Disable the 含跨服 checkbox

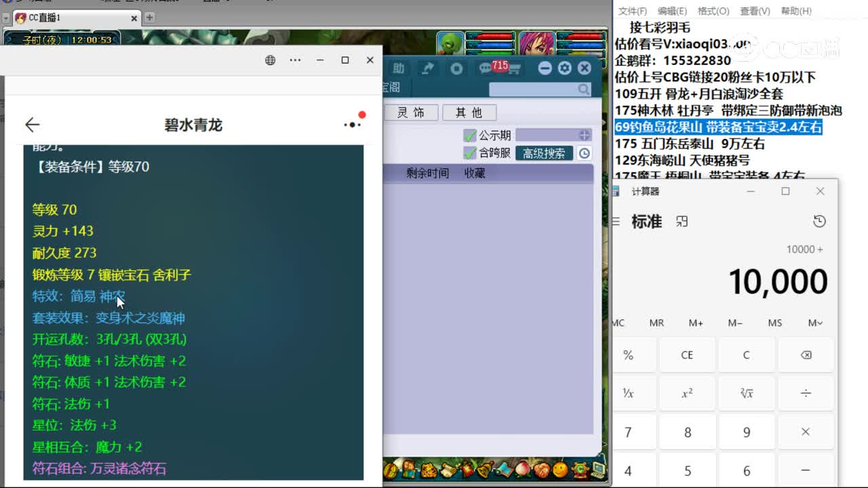[470, 152]
